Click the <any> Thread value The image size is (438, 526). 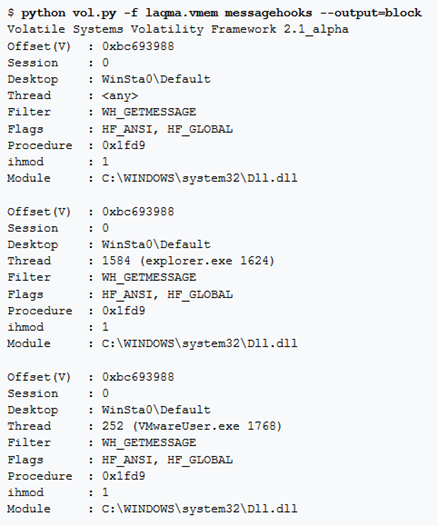(x=120, y=96)
